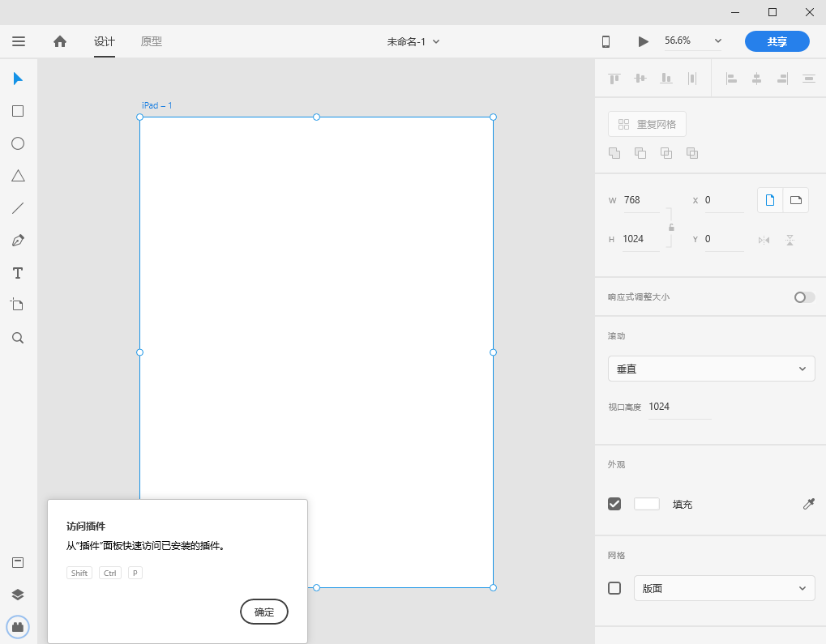Select the Polygon triangle tool
Screen dimensions: 826x644
point(18,176)
